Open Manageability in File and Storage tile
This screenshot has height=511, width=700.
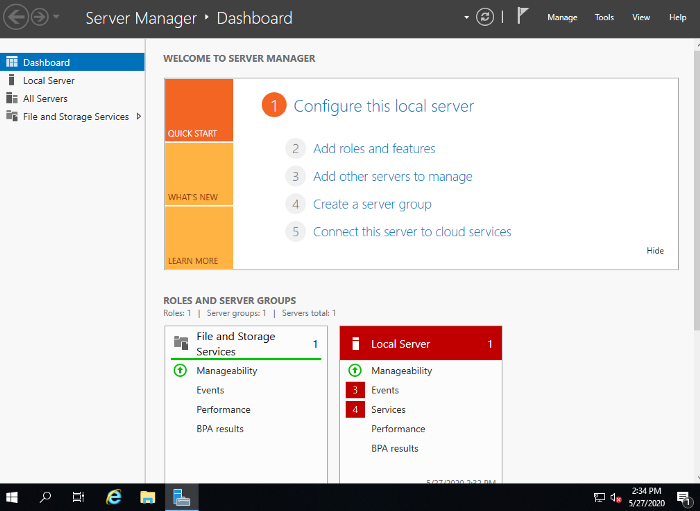tap(227, 370)
